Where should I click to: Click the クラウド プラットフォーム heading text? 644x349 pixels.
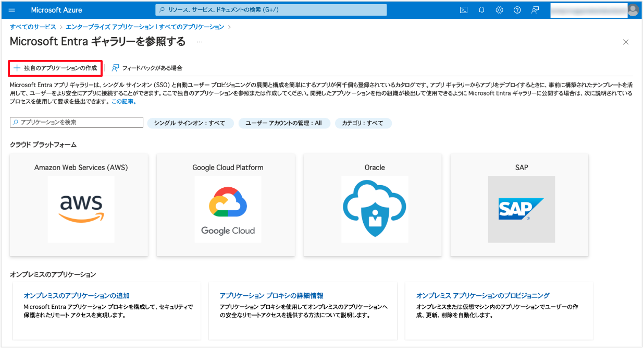pos(43,145)
